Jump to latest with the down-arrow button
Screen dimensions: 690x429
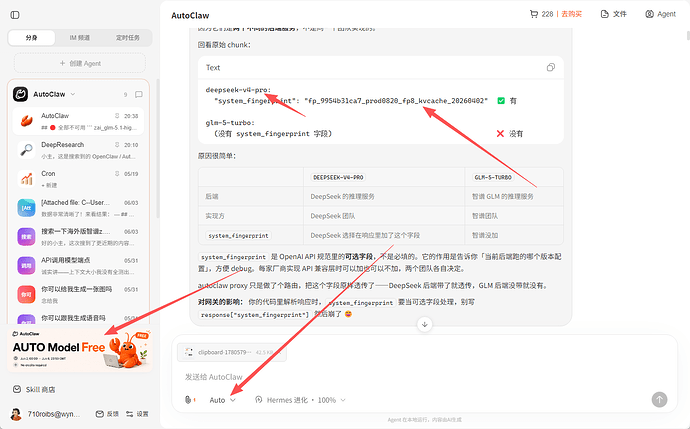425,325
